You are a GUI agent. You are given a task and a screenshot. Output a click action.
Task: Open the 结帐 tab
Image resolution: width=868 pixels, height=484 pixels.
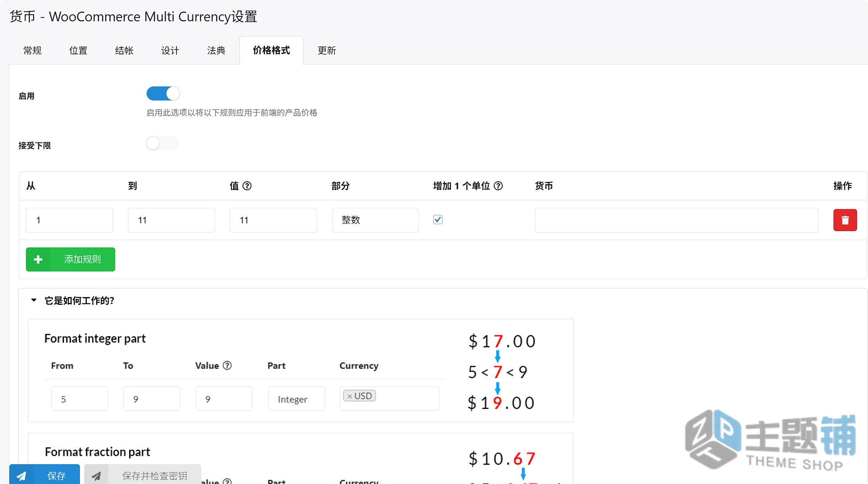tap(124, 50)
